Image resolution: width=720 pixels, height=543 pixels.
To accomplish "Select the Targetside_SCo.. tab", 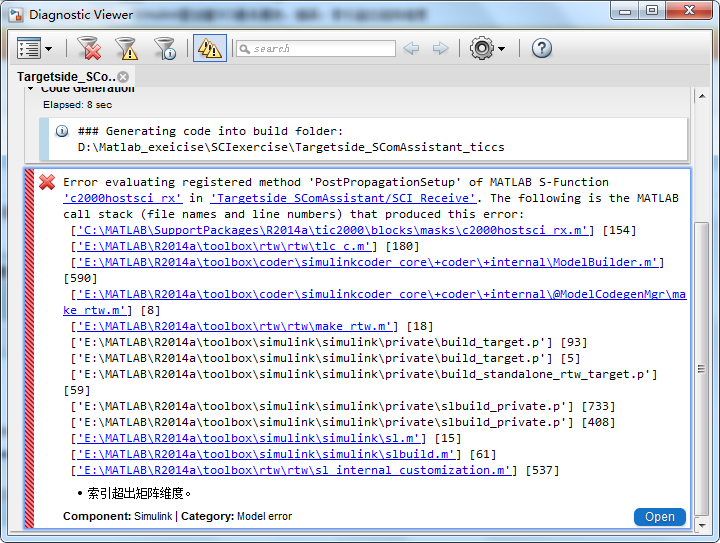I will coord(66,77).
